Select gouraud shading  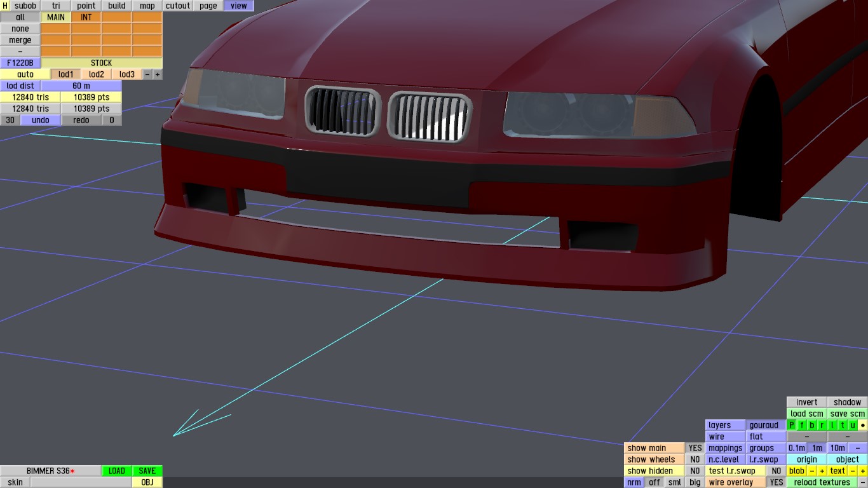coord(766,425)
